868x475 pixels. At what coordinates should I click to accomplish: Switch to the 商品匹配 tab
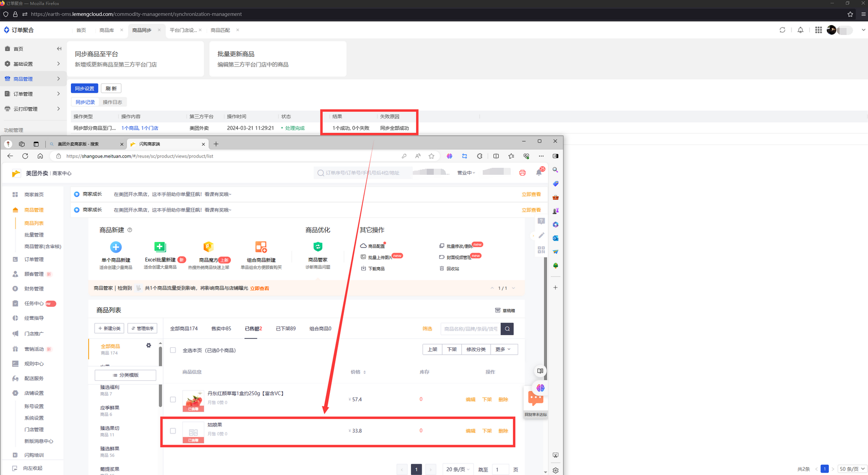(220, 30)
